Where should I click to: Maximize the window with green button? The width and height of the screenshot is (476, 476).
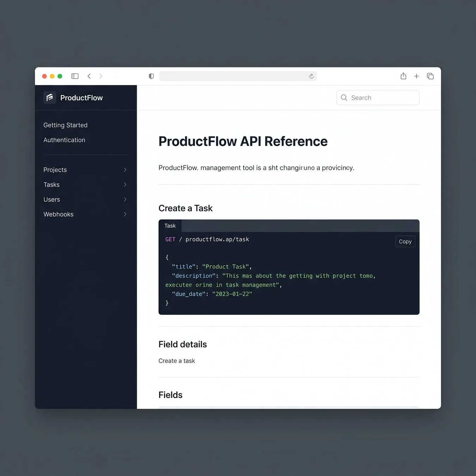pyautogui.click(x=60, y=76)
